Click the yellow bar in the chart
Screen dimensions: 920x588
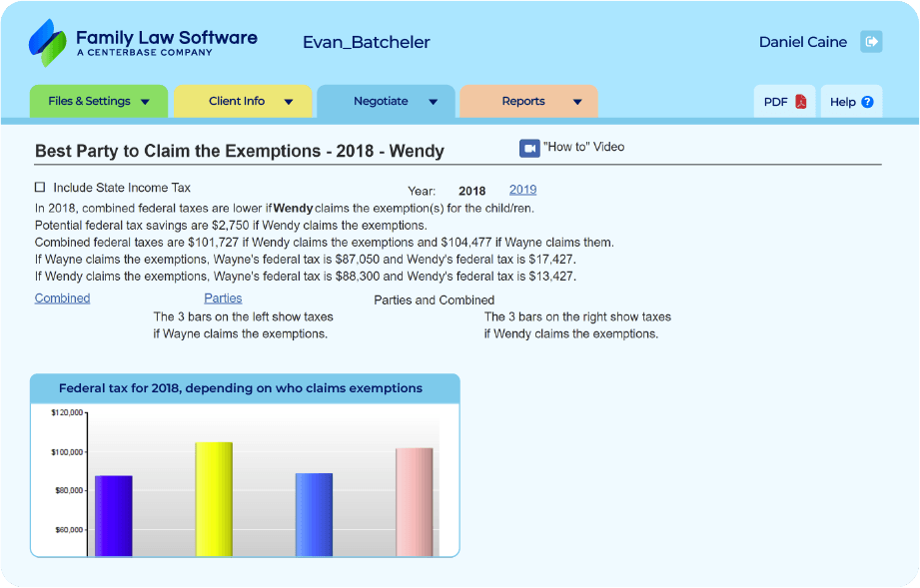tap(214, 499)
